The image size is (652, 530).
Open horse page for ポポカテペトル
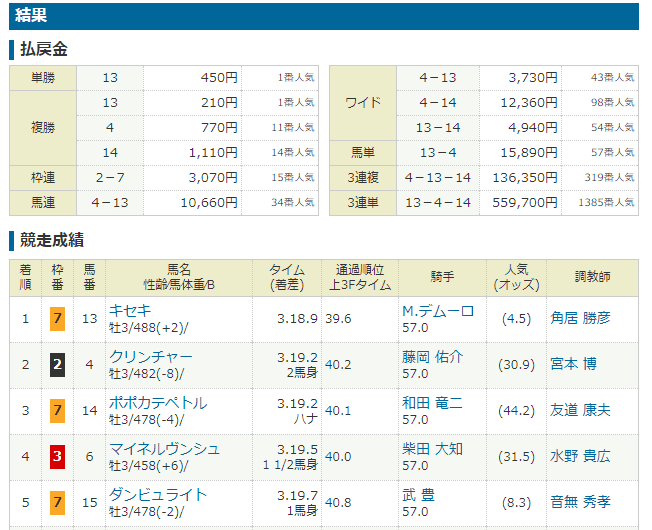click(x=158, y=403)
